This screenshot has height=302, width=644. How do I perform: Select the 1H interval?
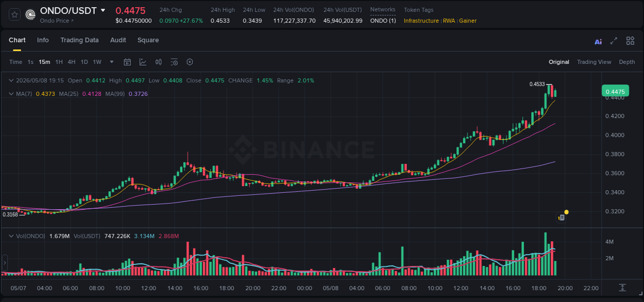[59, 62]
